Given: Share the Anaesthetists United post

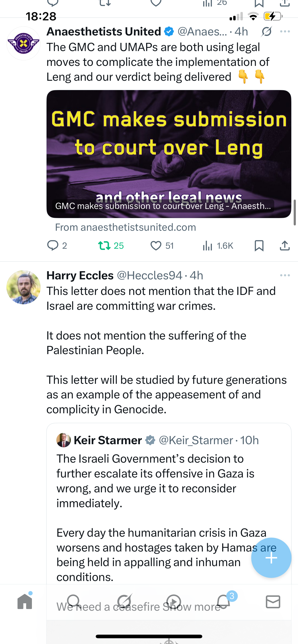Looking at the screenshot, I should 285,246.
